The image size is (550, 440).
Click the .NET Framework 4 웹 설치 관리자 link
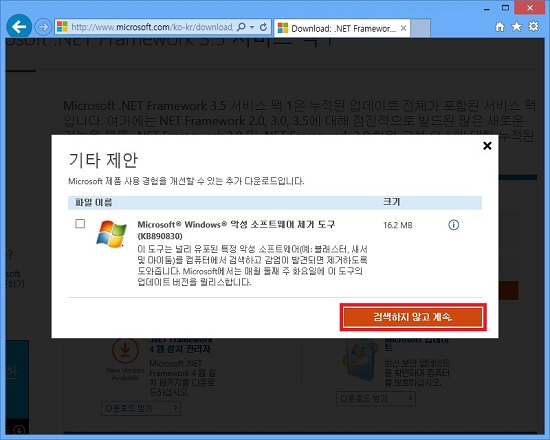tap(181, 345)
